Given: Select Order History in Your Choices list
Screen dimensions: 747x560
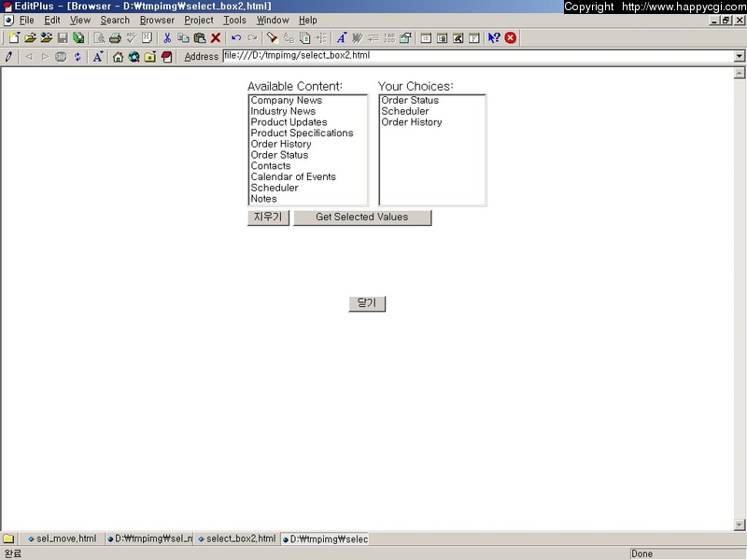Looking at the screenshot, I should point(432,122).
